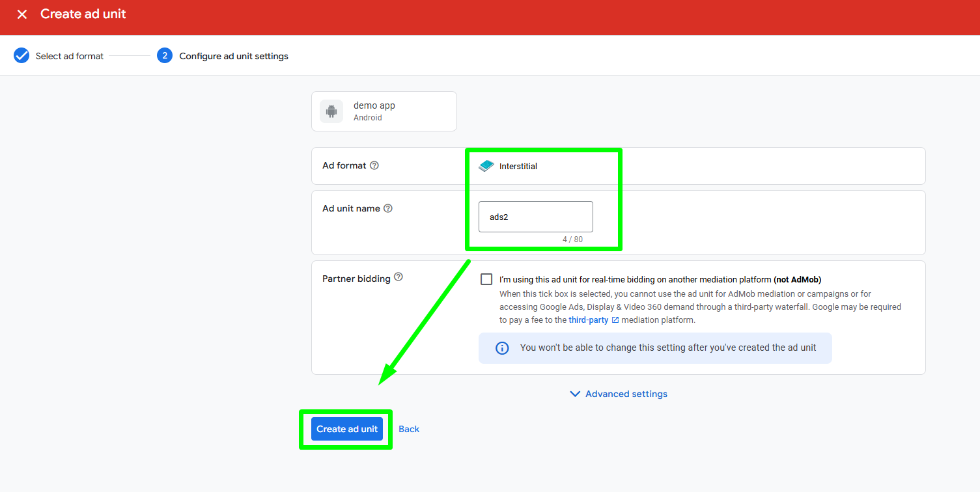Click the info icon in the blue notice
980x492 pixels.
click(x=502, y=348)
